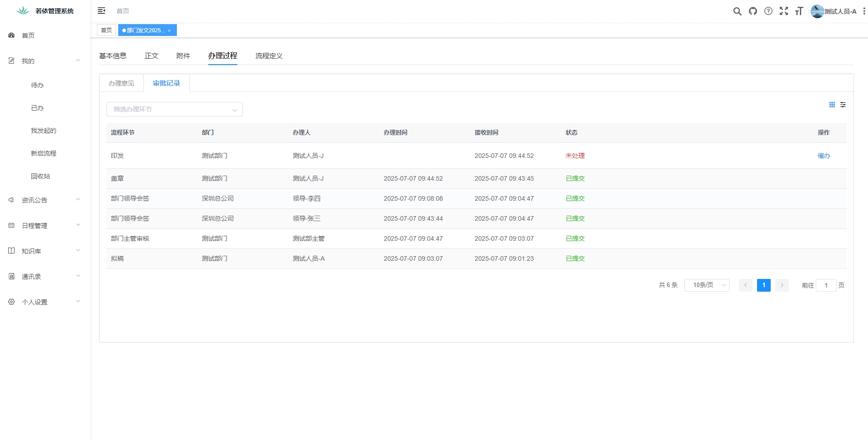Image resolution: width=868 pixels, height=440 pixels.
Task: Click the 未处理 status in 印发 row
Action: [575, 156]
